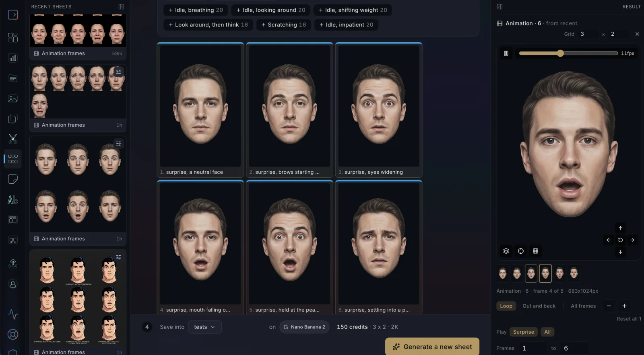The image size is (644, 355).
Task: Enable Loop playback mode
Action: [506, 306]
